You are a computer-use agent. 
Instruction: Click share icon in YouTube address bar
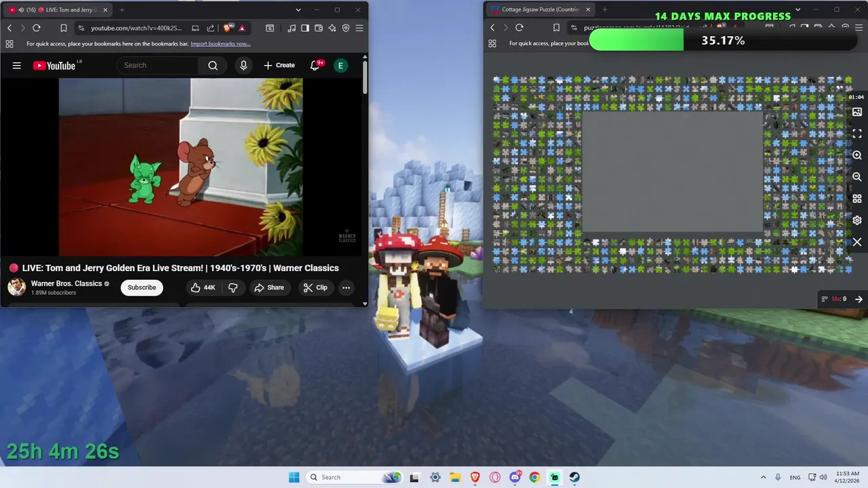[x=210, y=28]
